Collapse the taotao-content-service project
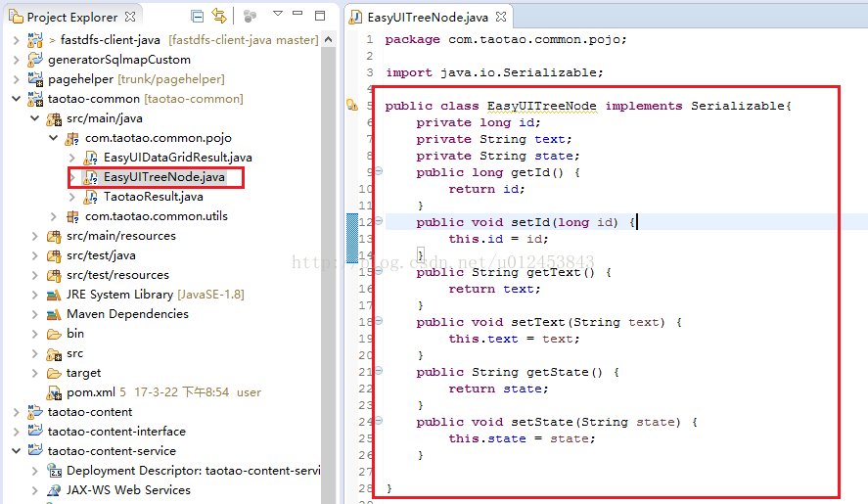868x504 pixels. (x=16, y=451)
